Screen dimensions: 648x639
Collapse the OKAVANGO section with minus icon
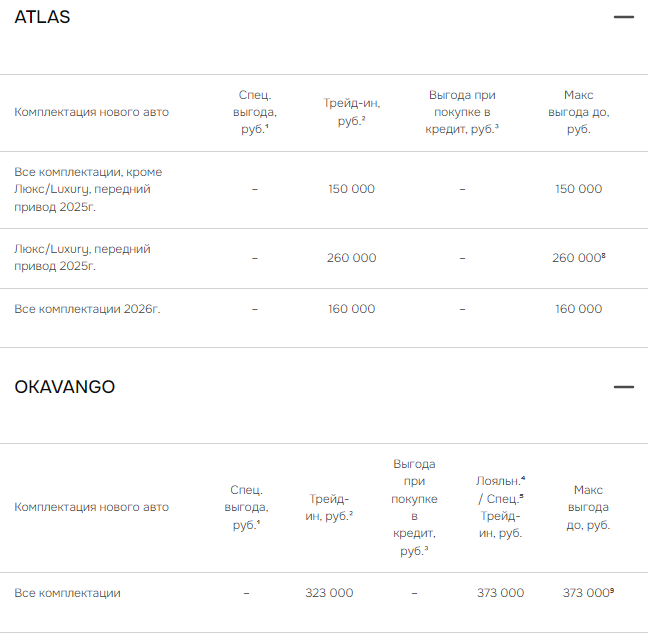624,387
